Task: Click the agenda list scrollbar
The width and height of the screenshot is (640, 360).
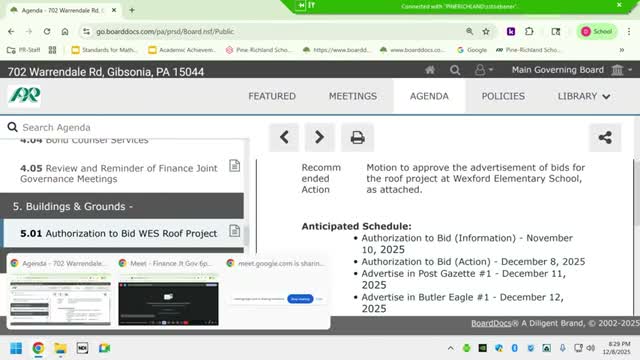Action: (x=246, y=236)
